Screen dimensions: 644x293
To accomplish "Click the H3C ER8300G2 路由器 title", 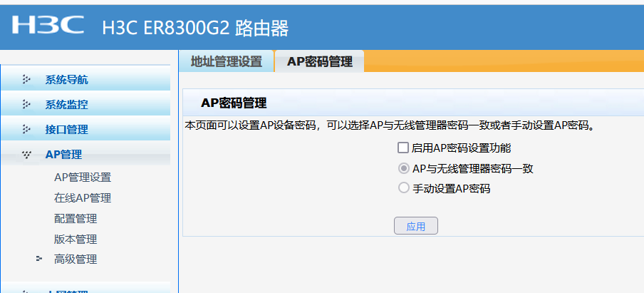I will (x=195, y=29).
